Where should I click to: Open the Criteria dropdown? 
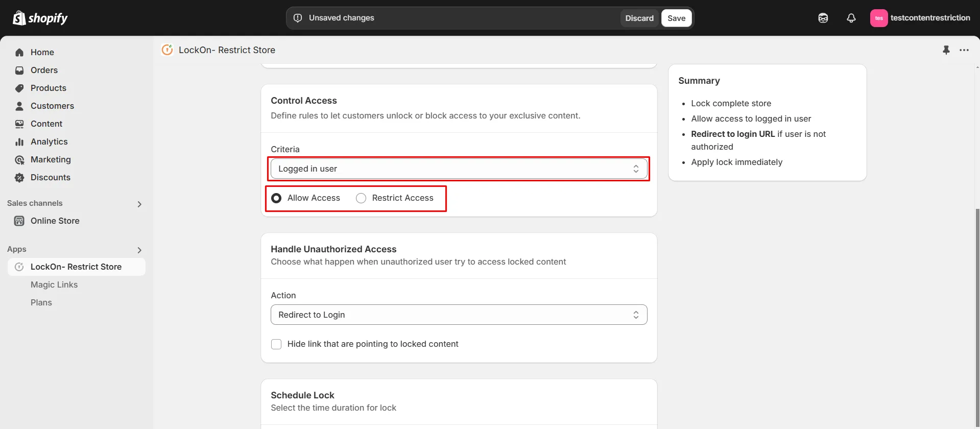click(x=459, y=169)
